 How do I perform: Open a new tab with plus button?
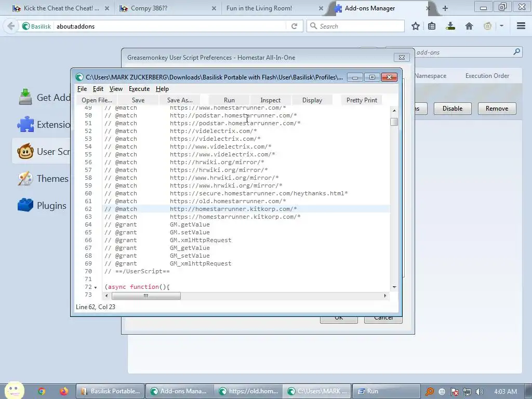pos(445,8)
